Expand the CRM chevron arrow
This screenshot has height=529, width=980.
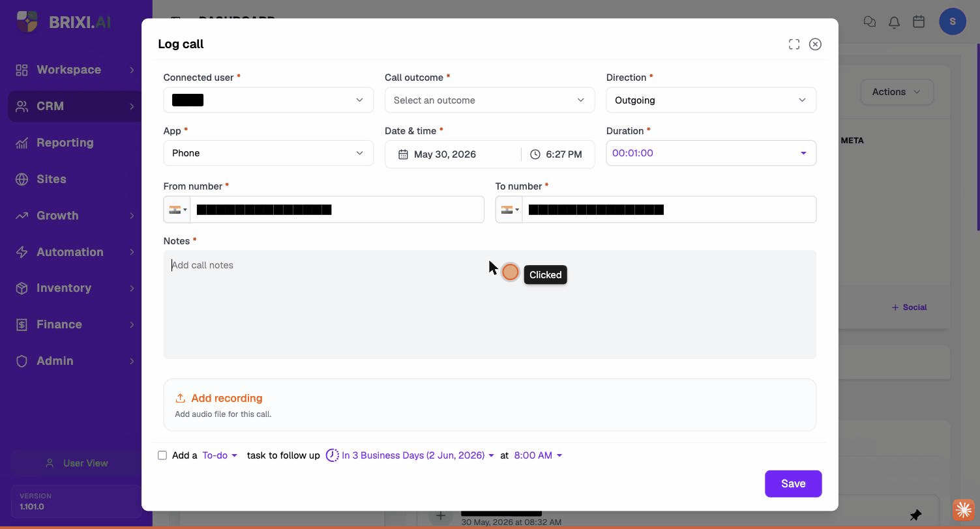pos(132,106)
